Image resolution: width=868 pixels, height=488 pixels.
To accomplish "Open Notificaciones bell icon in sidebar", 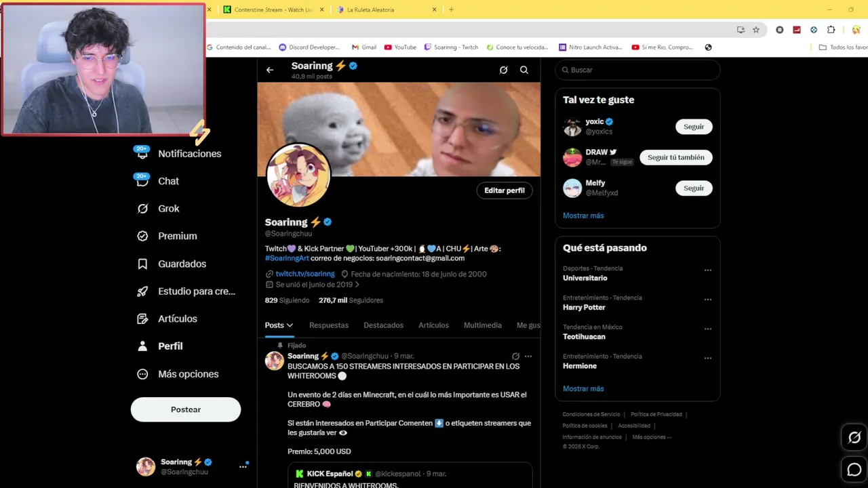I will tap(142, 153).
